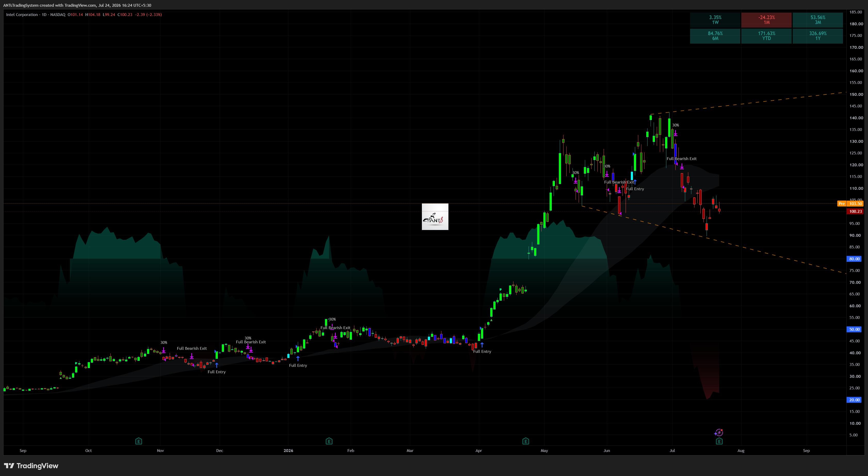Click the earnings E marker in late January
This screenshot has height=476, width=868.
point(329,441)
